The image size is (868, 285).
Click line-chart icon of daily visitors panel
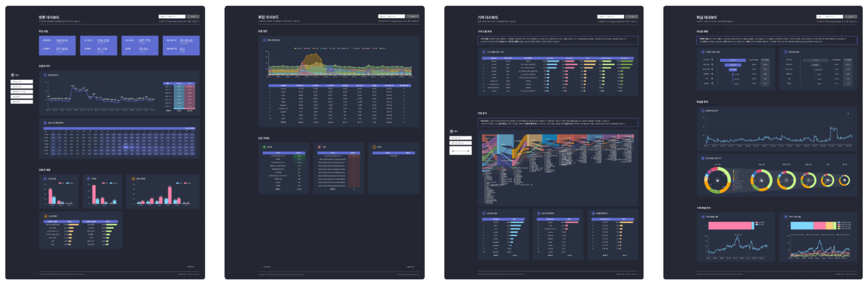45,75
